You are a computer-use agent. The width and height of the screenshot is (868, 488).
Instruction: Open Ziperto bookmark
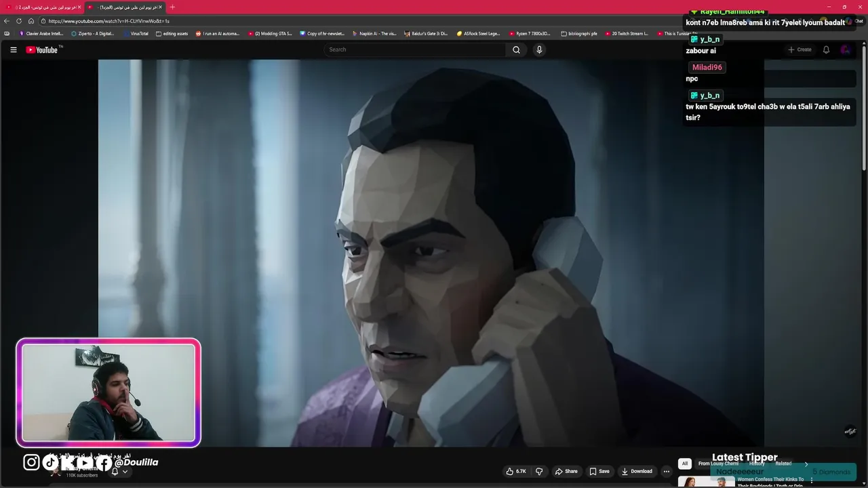click(x=93, y=33)
